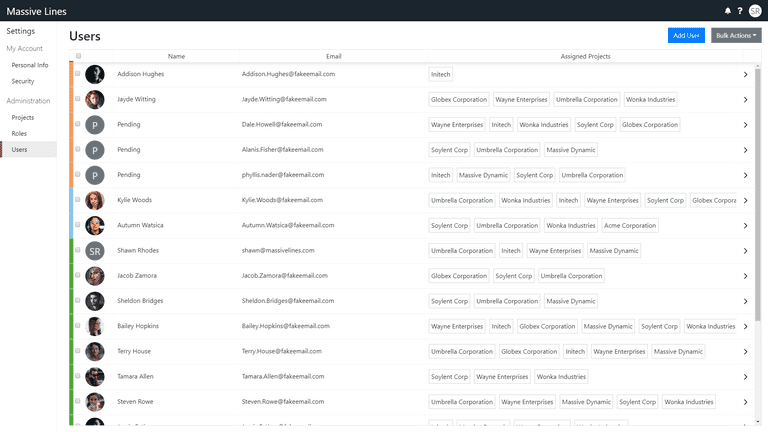Viewport: 768px width, 432px height.
Task: Open Security settings in the sidebar
Action: (23, 81)
